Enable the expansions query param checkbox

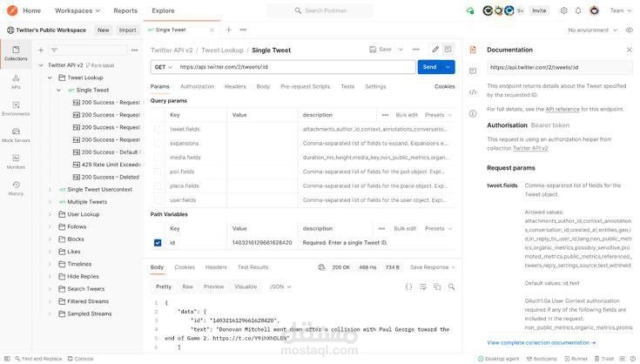point(158,144)
